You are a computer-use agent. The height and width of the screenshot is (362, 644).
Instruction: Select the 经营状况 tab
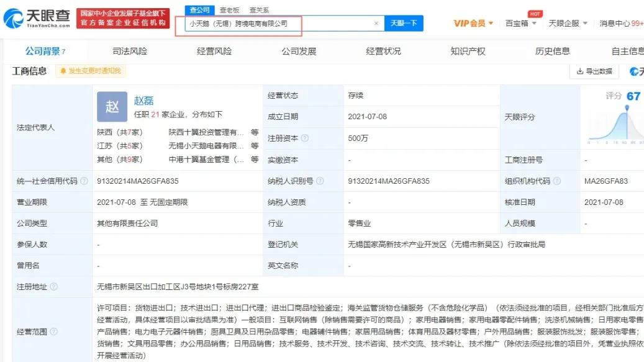tap(383, 52)
